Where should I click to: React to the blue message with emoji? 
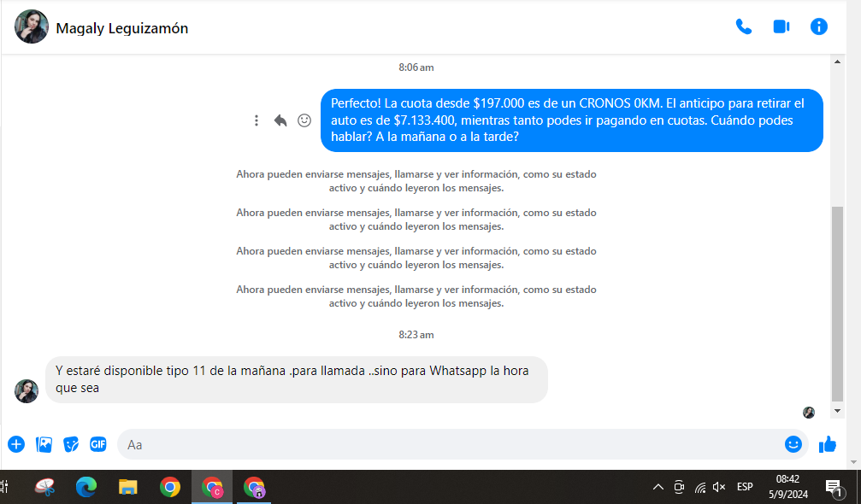tap(304, 120)
